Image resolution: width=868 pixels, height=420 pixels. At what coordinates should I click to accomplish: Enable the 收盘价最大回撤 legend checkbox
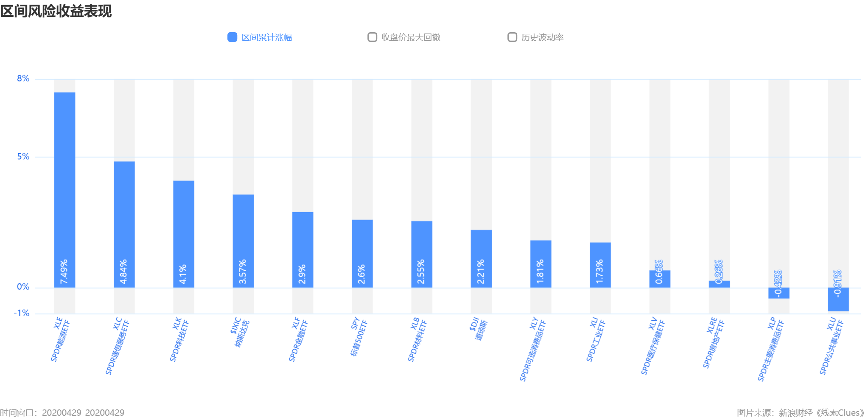[372, 37]
